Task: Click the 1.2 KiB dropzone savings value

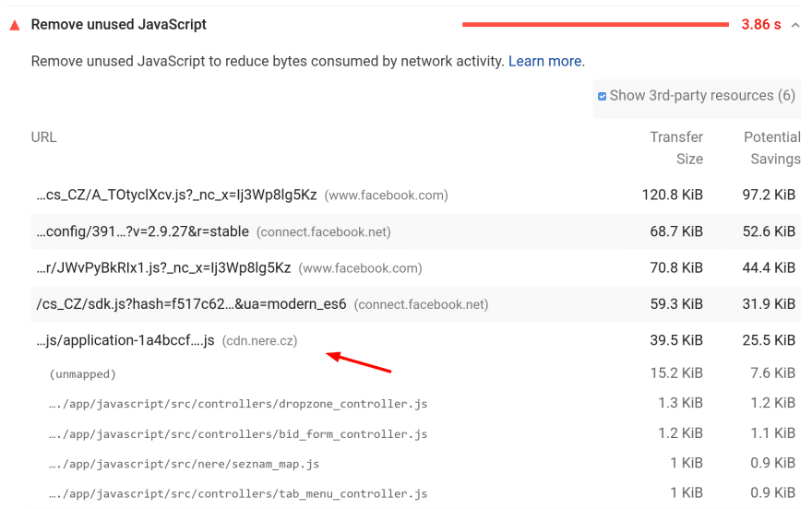Action: click(x=772, y=403)
